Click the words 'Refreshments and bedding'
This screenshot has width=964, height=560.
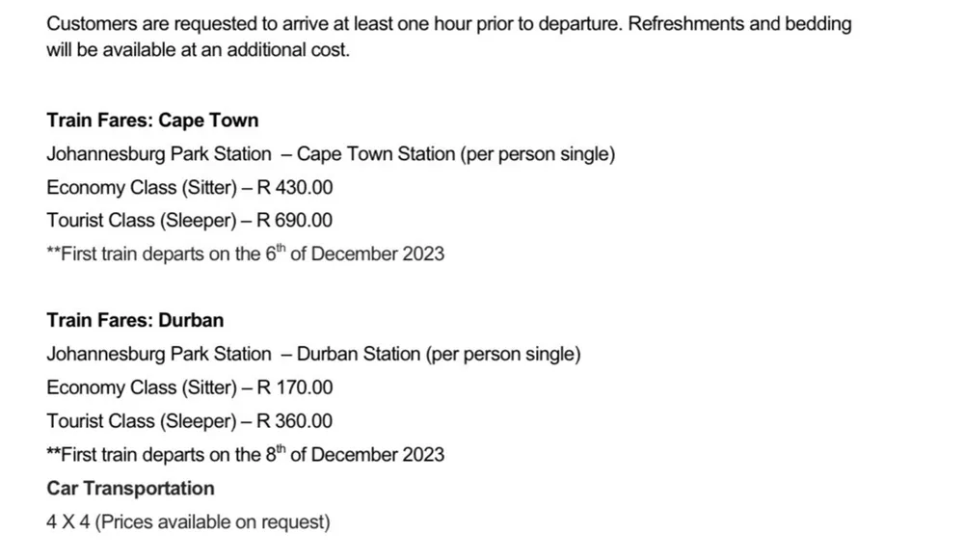pos(739,23)
